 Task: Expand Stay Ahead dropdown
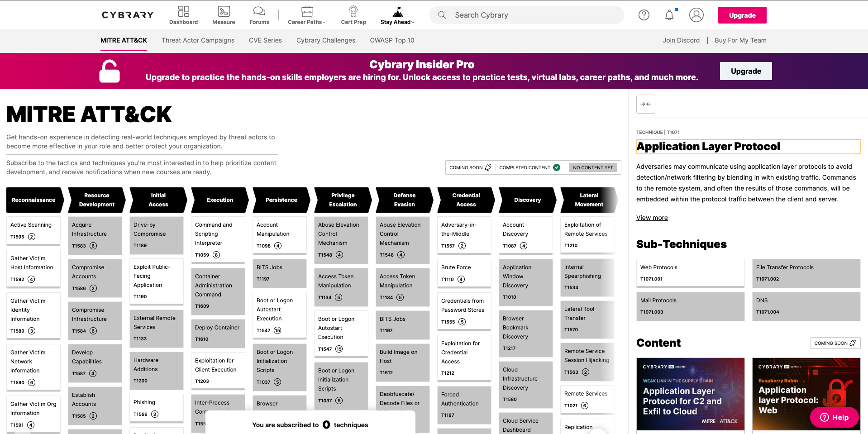click(x=397, y=15)
